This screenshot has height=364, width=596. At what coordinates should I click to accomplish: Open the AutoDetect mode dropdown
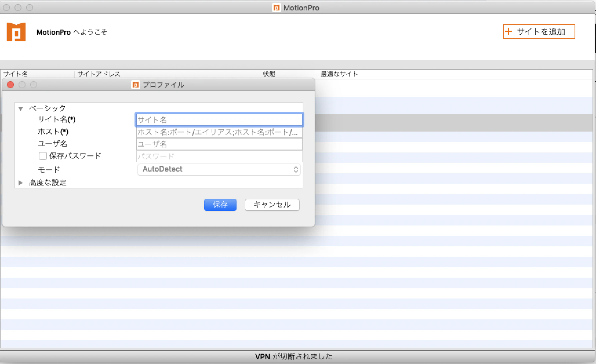coord(219,169)
